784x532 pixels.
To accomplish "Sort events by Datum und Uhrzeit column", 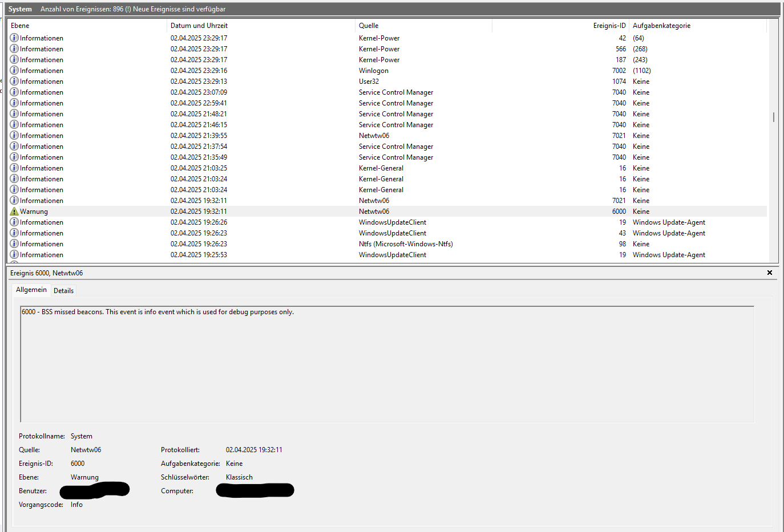I will 260,26.
